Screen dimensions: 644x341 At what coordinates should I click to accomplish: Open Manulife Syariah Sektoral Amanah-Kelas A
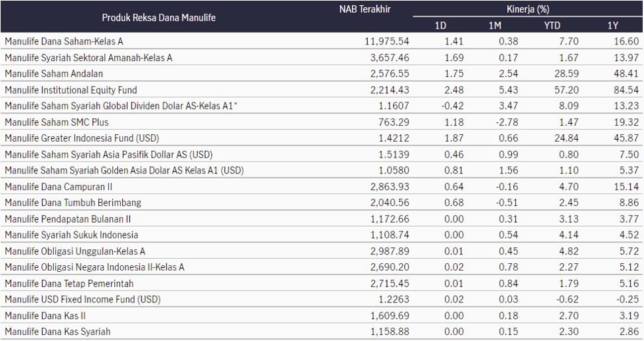coord(88,58)
